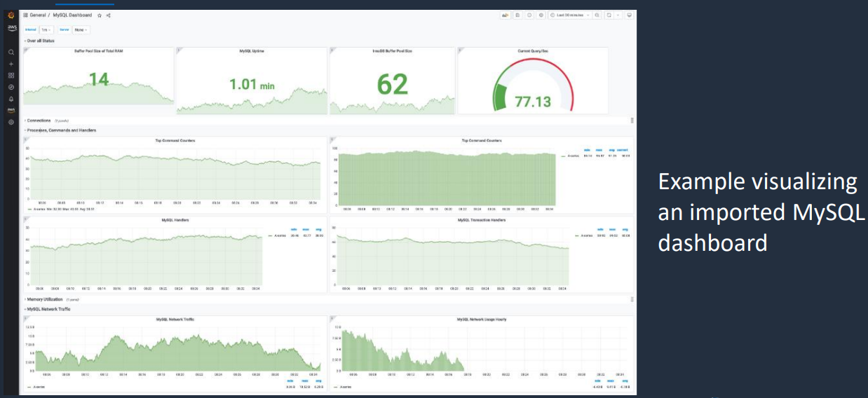Click the round icon right of Save
This screenshot has height=398, width=868.
[x=529, y=15]
